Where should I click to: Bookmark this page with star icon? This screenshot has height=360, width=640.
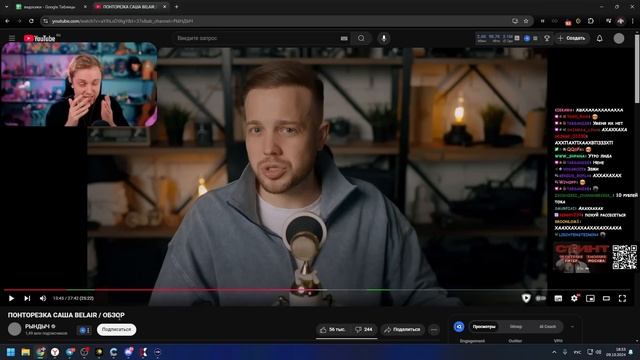[526, 21]
